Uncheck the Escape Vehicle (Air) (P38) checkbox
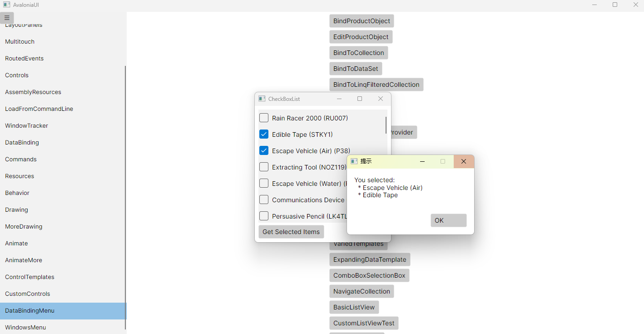The width and height of the screenshot is (644, 334). click(264, 151)
